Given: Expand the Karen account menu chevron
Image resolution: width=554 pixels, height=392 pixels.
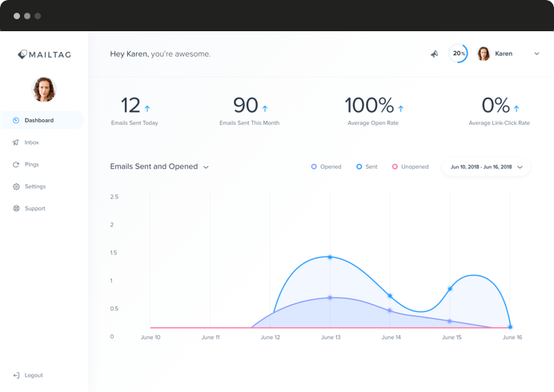Looking at the screenshot, I should coord(537,54).
